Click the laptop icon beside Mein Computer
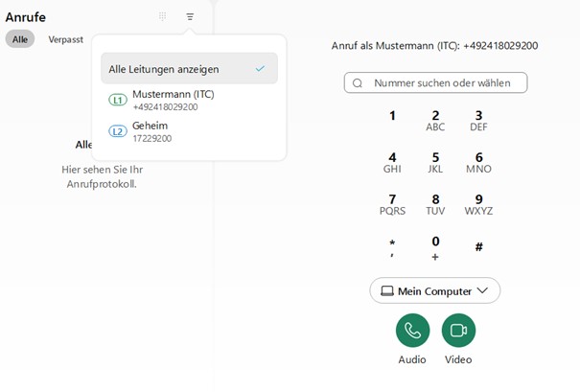This screenshot has width=580, height=392. click(x=386, y=291)
